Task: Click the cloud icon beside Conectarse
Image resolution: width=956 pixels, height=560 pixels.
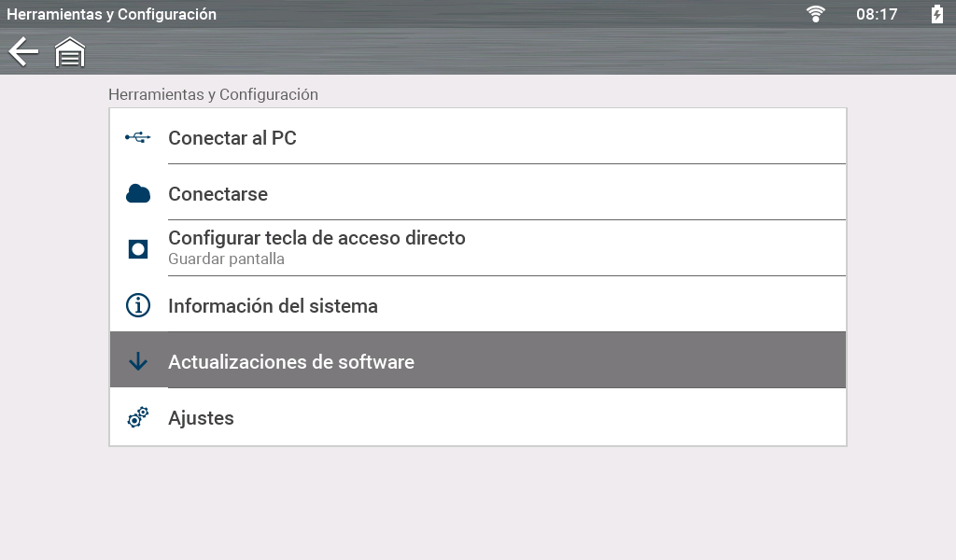Action: click(x=138, y=194)
